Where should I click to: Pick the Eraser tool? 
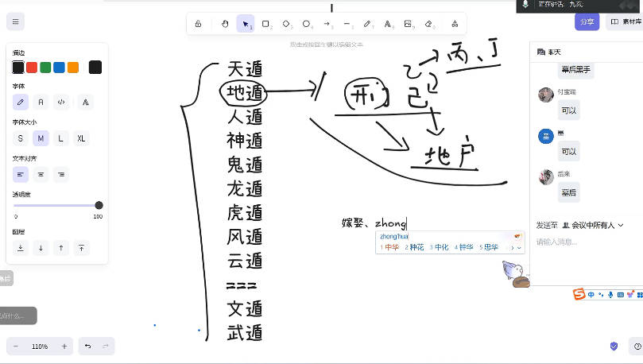tap(428, 24)
